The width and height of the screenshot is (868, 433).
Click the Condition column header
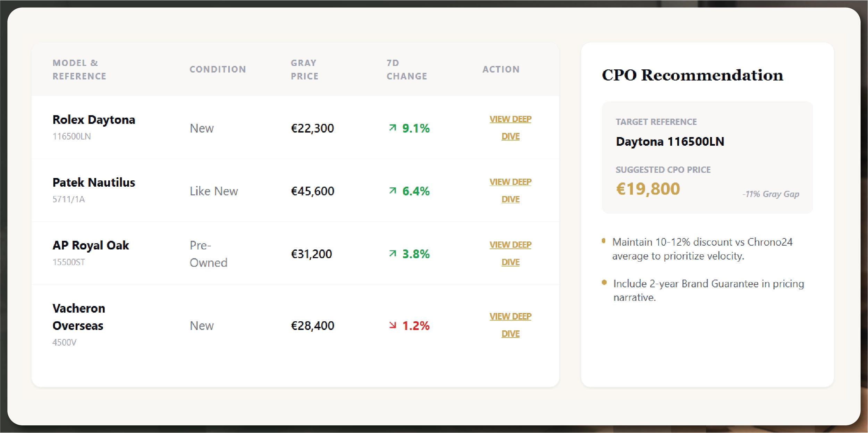(218, 69)
